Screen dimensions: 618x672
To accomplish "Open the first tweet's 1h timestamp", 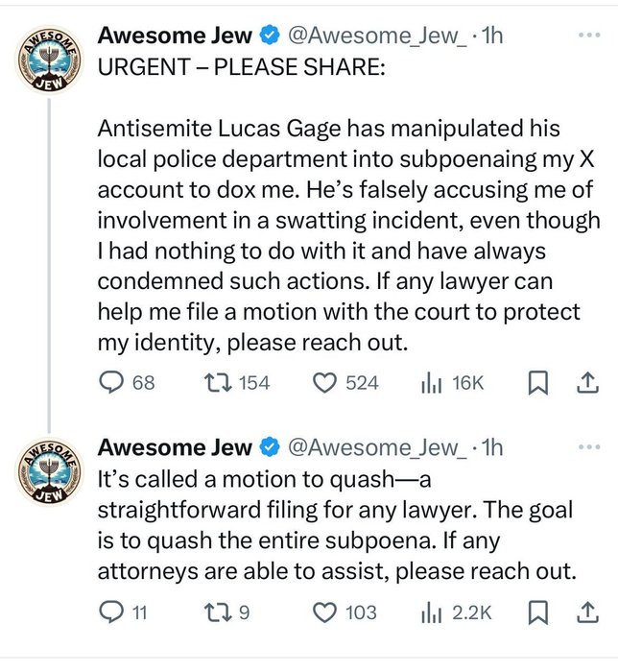I will click(x=492, y=36).
